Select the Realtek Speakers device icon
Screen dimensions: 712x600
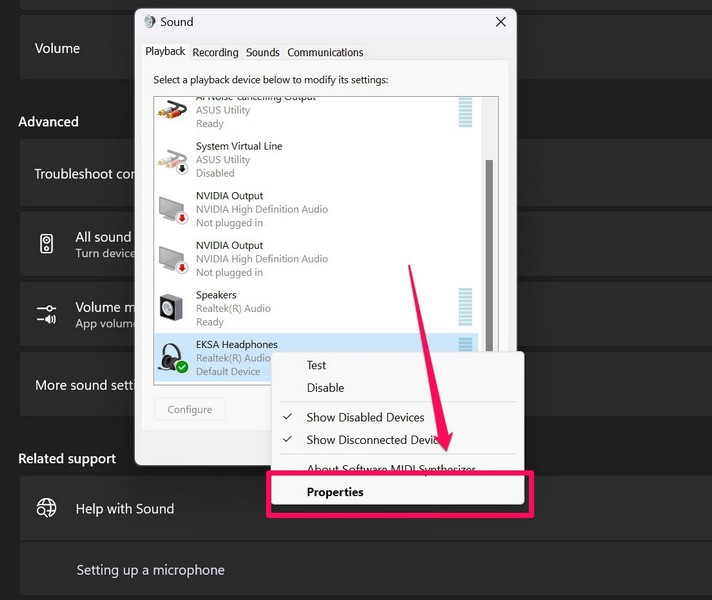(x=173, y=308)
